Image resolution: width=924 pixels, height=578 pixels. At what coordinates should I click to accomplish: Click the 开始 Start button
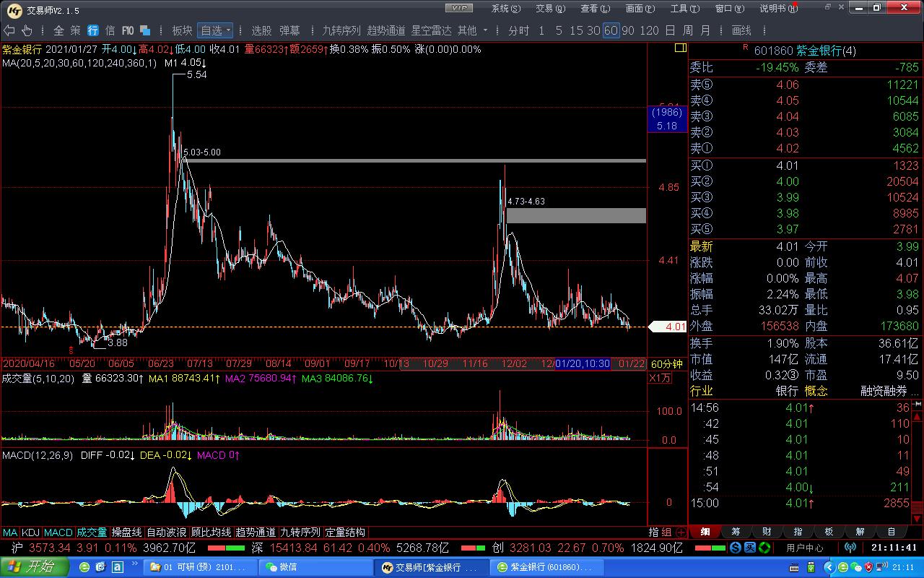click(x=35, y=567)
